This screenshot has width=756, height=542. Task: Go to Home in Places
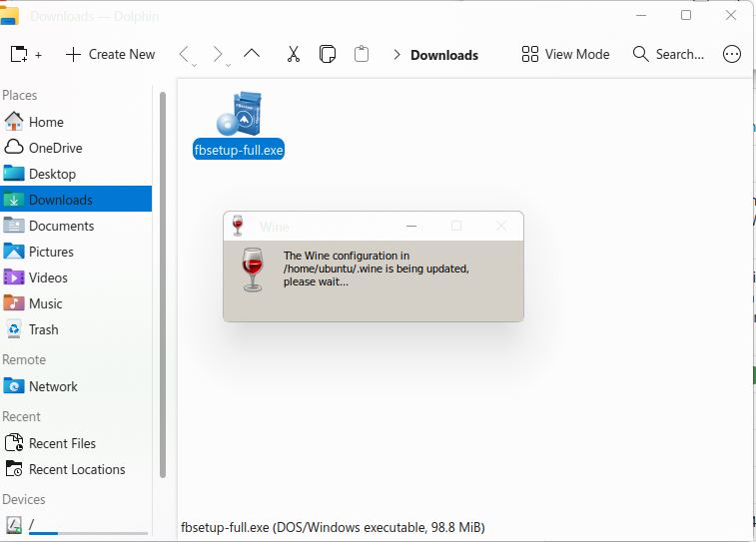[76, 122]
